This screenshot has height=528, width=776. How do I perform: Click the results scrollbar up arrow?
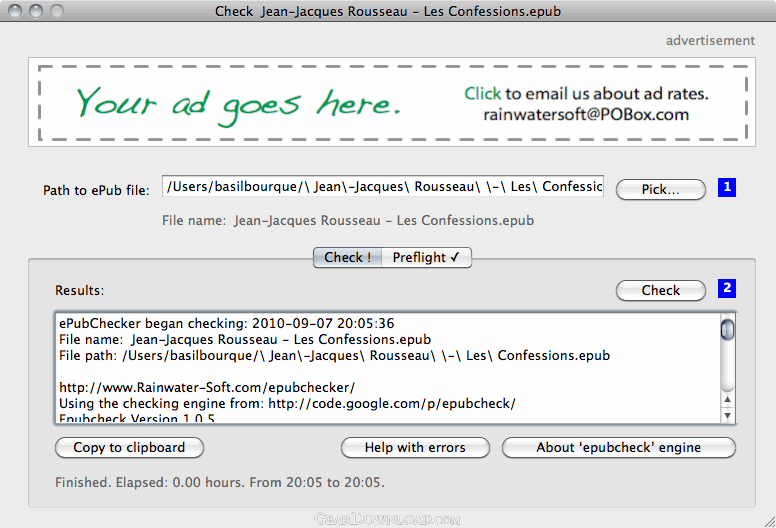coord(728,399)
